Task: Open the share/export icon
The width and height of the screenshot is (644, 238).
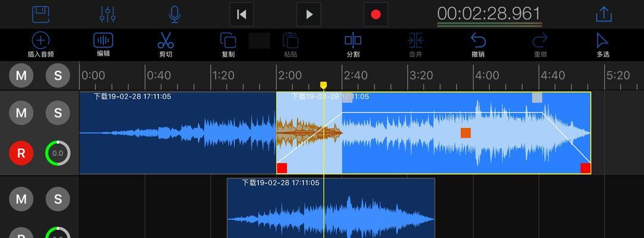Action: (604, 14)
